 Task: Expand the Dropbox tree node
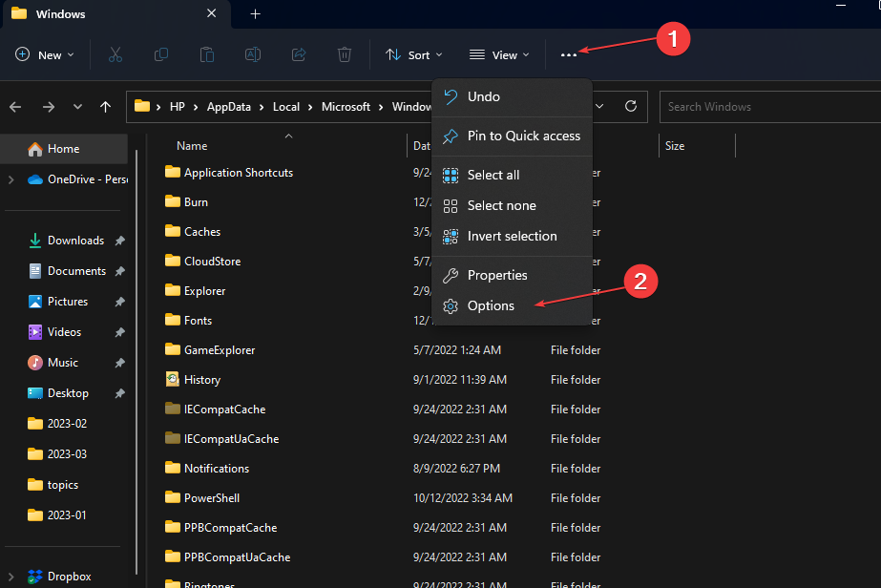click(x=10, y=577)
